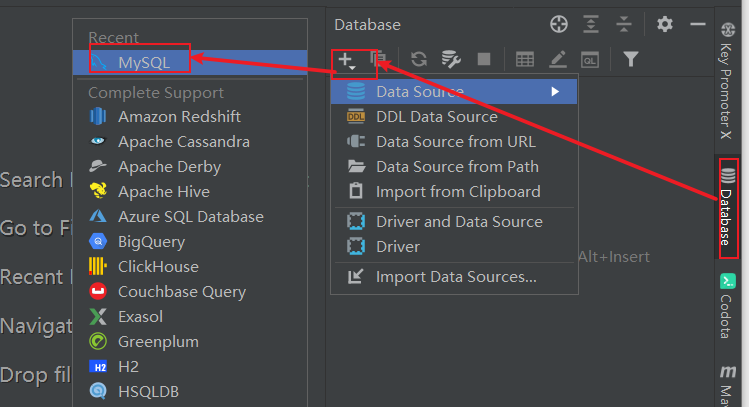This screenshot has width=749, height=407.
Task: Choose the Driver menu entry
Action: [454, 246]
